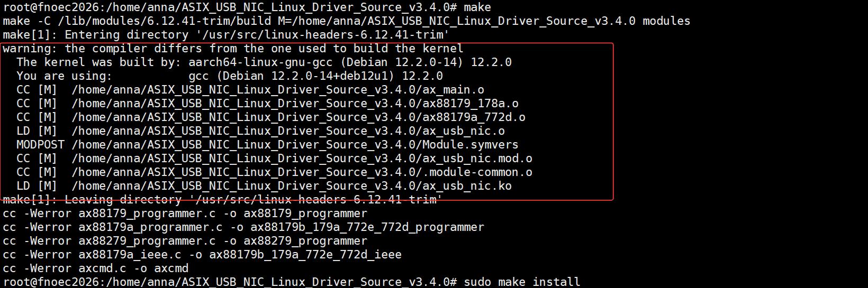The height and width of the screenshot is (288, 868).
Task: Click the "Leaving directory" message line
Action: [222, 200]
